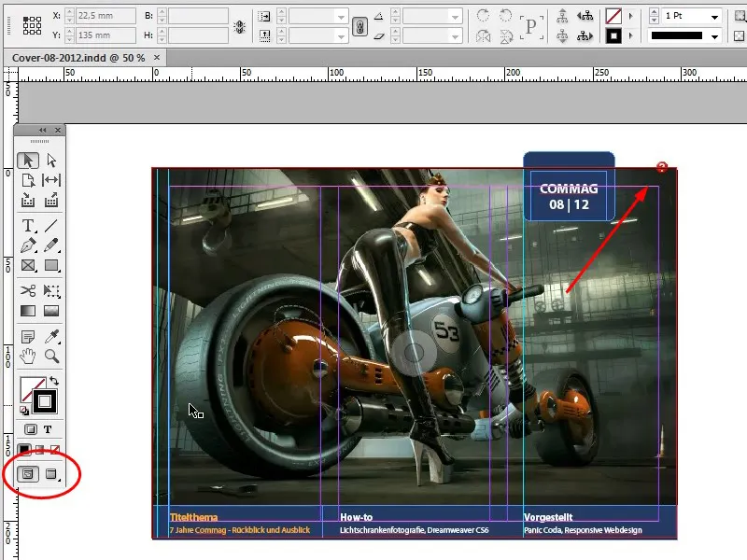Switch to Normal view mode button

pos(28,474)
